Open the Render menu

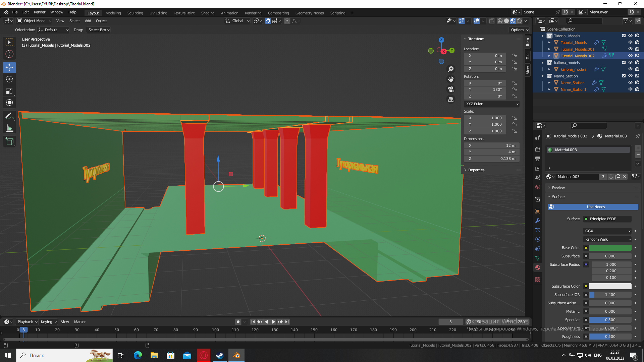(x=40, y=12)
